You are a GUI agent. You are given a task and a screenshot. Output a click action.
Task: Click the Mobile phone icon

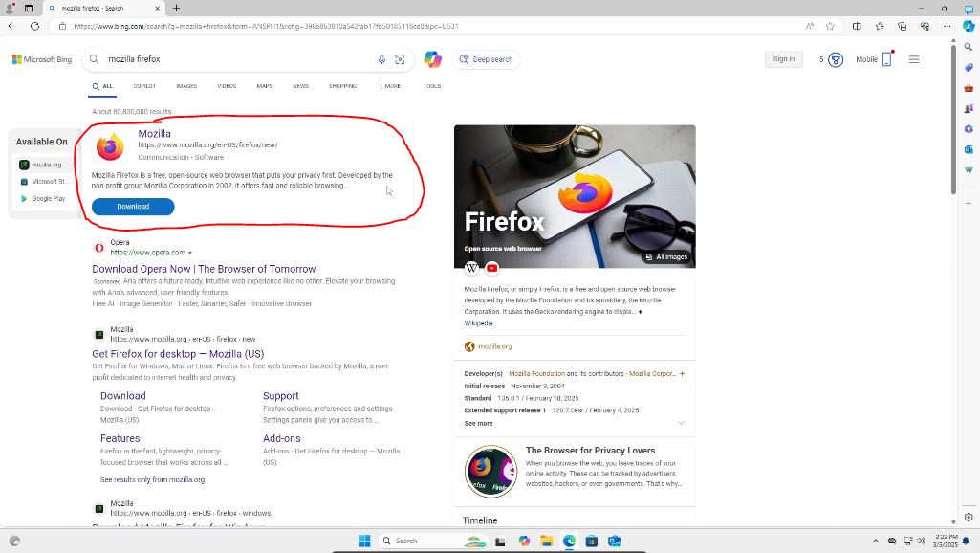(x=886, y=59)
